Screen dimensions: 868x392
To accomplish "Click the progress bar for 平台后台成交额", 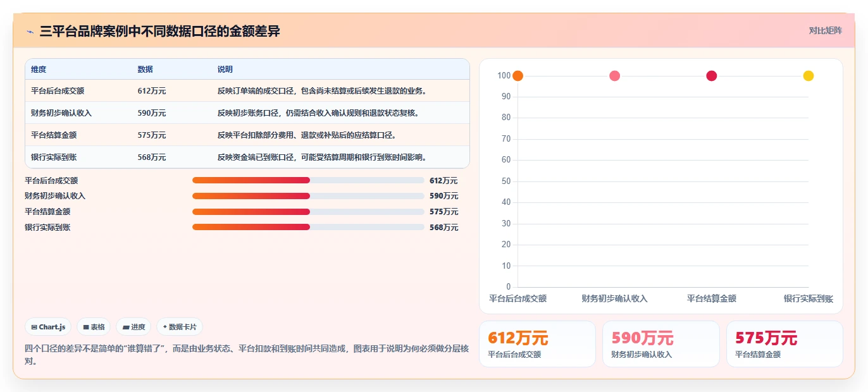I will [308, 180].
